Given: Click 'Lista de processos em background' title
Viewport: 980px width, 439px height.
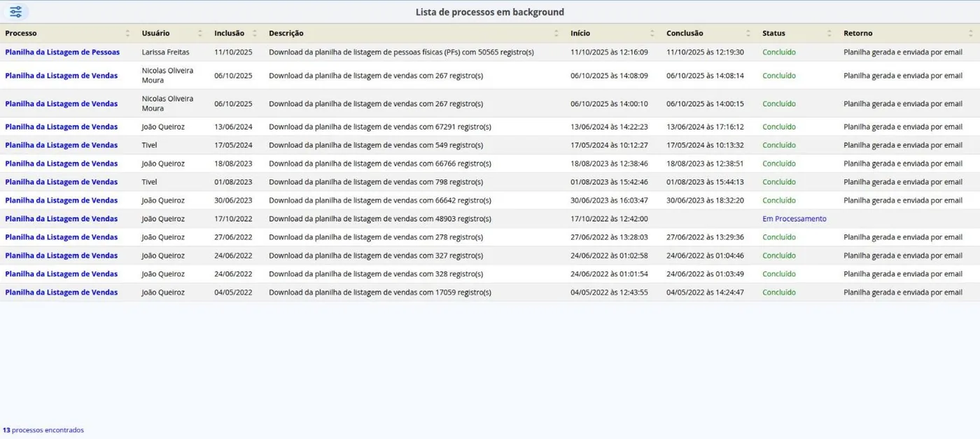Looking at the screenshot, I should point(490,12).
